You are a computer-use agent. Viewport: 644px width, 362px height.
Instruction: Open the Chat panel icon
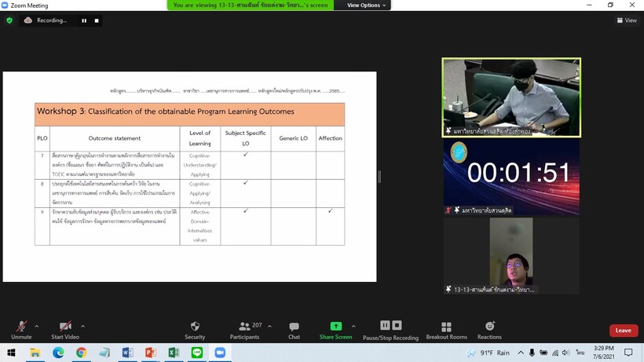[294, 327]
